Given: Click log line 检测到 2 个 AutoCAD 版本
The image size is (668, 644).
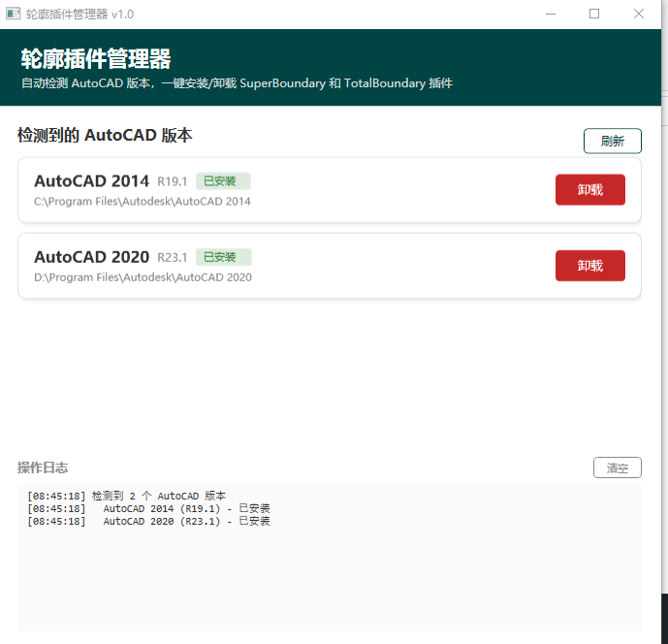Looking at the screenshot, I should tap(127, 497).
